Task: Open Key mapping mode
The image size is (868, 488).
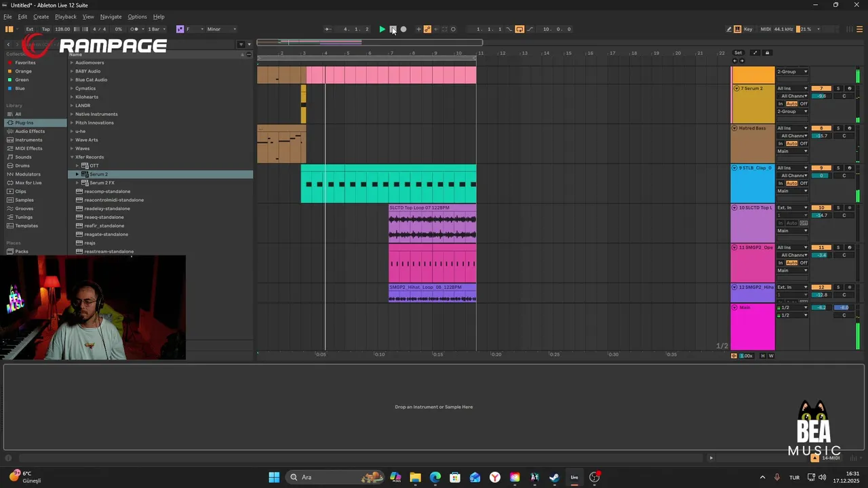Action: coord(748,29)
